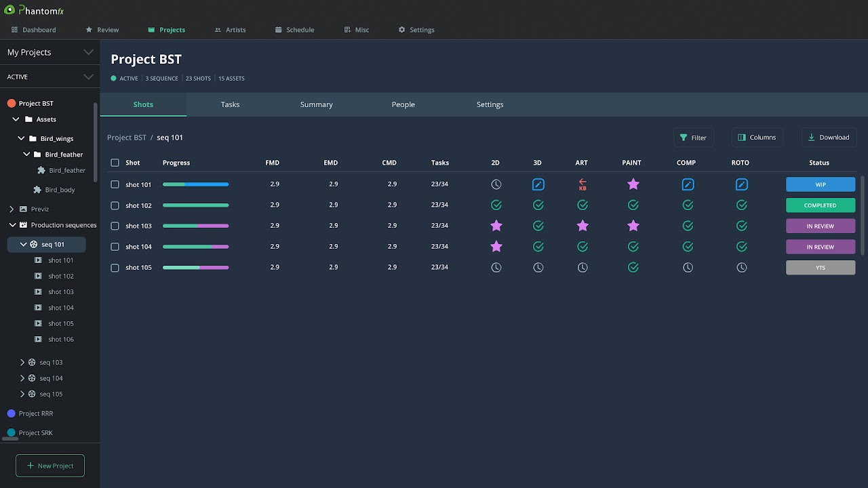Image resolution: width=868 pixels, height=488 pixels.
Task: Select the checkbox for shot 103
Action: (x=115, y=226)
